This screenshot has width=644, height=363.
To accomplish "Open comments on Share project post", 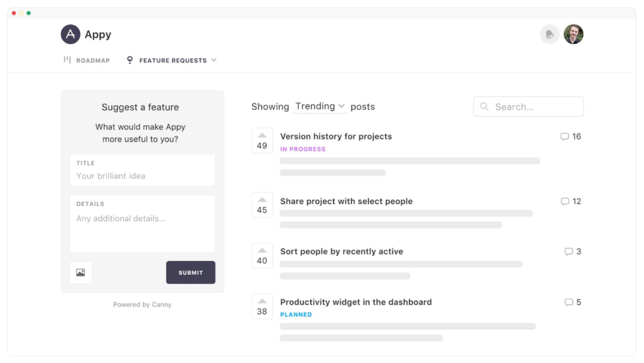I will [570, 201].
